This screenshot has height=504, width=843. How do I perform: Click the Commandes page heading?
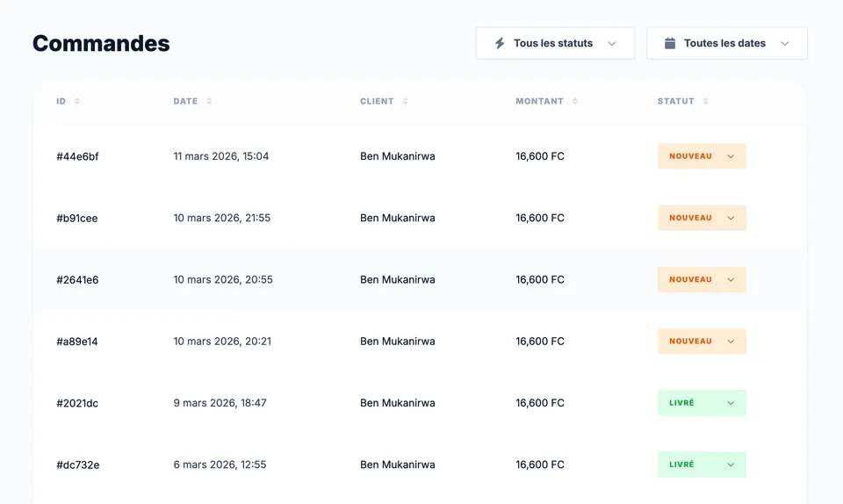click(101, 44)
